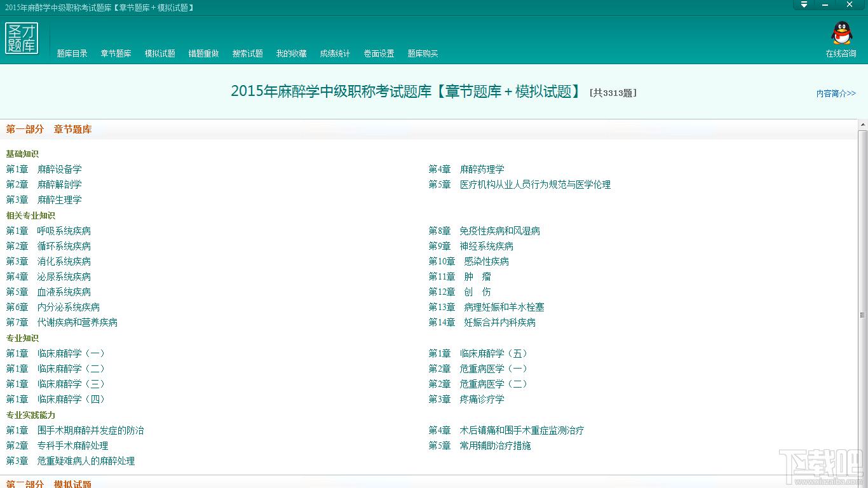Click the [共3313题] count text
Image resolution: width=868 pixels, height=488 pixels.
(613, 93)
